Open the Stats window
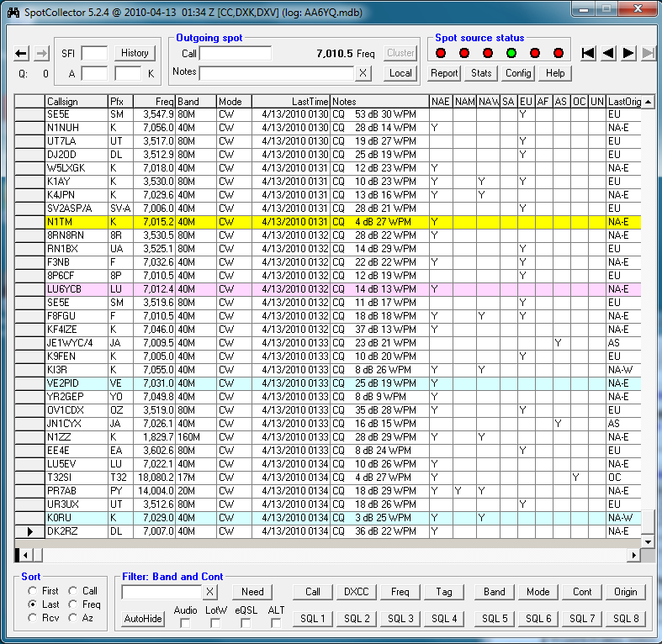The image size is (662, 644). click(481, 73)
